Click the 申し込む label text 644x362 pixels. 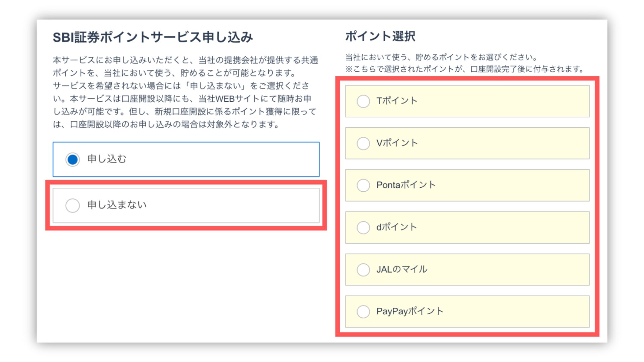[107, 159]
